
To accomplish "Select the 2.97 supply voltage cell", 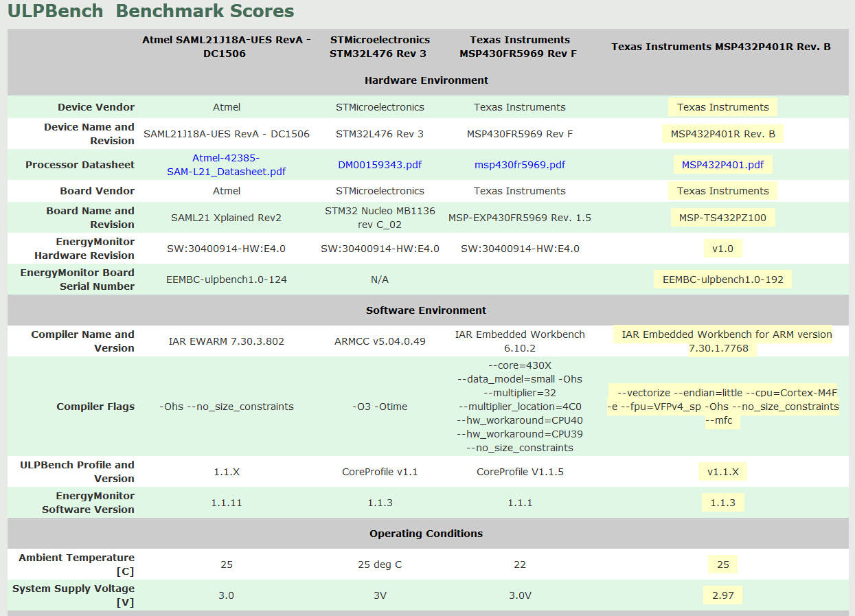I will [x=722, y=595].
